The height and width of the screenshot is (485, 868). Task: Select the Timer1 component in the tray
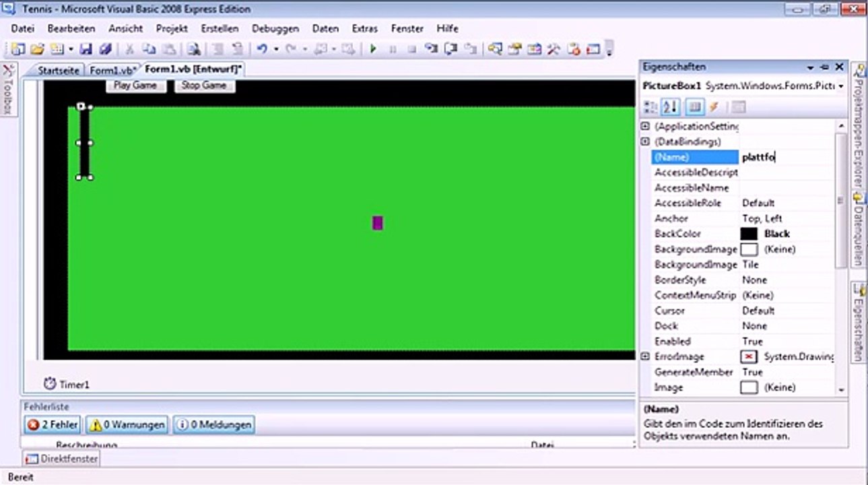click(x=67, y=384)
